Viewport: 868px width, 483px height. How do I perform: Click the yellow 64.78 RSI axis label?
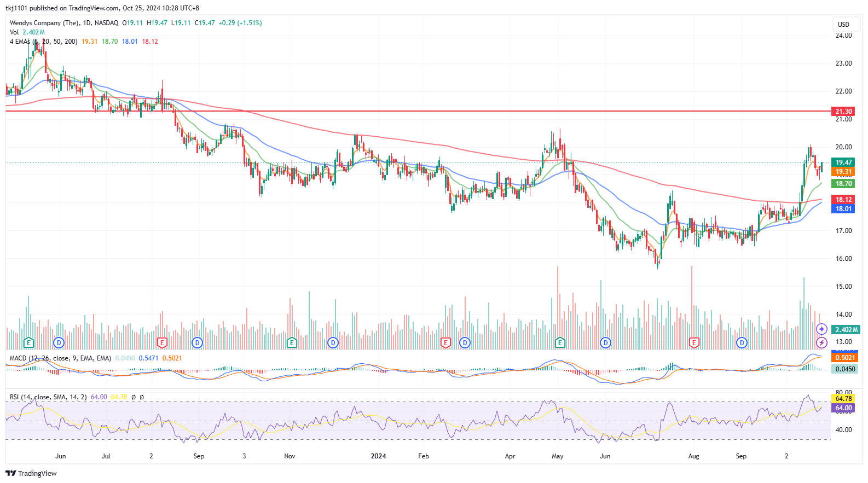[843, 399]
